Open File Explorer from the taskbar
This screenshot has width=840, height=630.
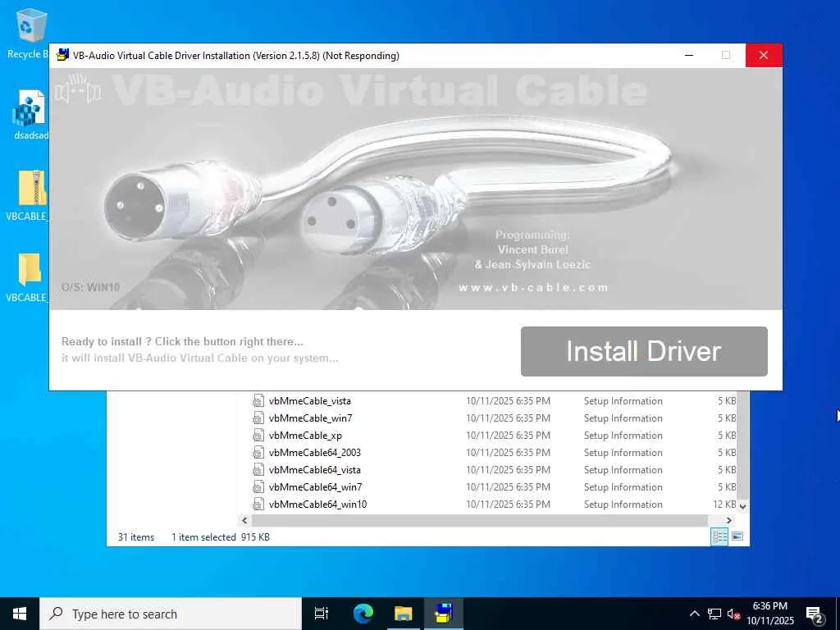[x=404, y=614]
